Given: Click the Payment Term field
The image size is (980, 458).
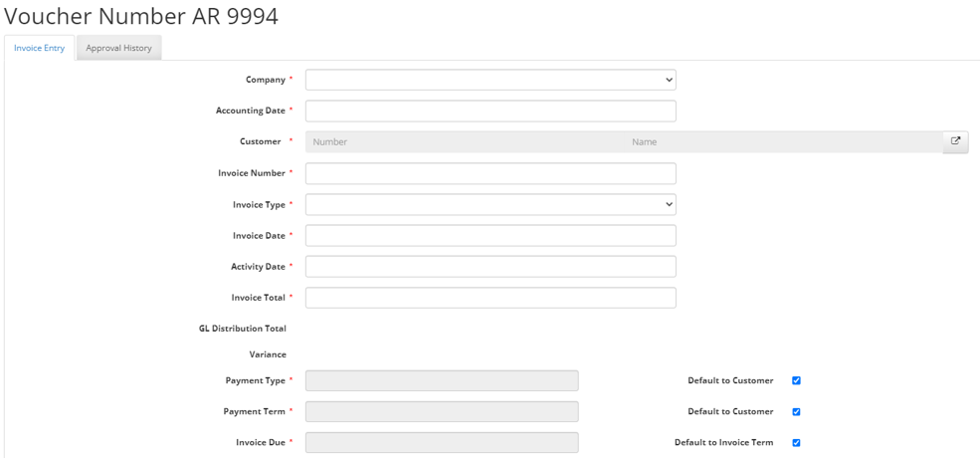Looking at the screenshot, I should point(442,411).
